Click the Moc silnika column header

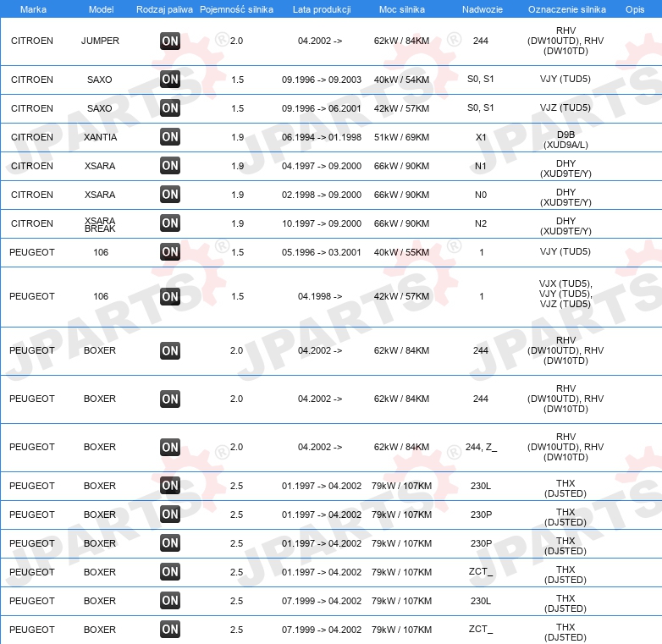[401, 9]
